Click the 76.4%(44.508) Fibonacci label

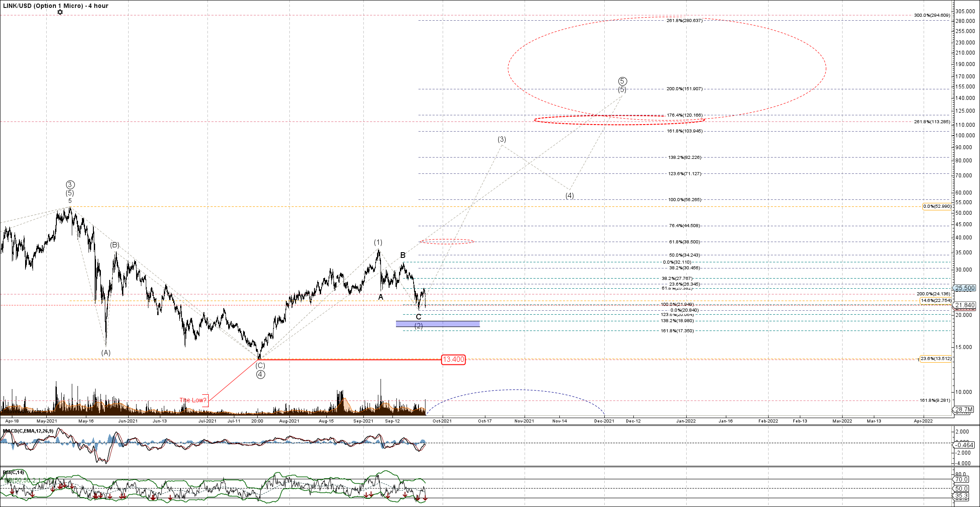coord(684,226)
